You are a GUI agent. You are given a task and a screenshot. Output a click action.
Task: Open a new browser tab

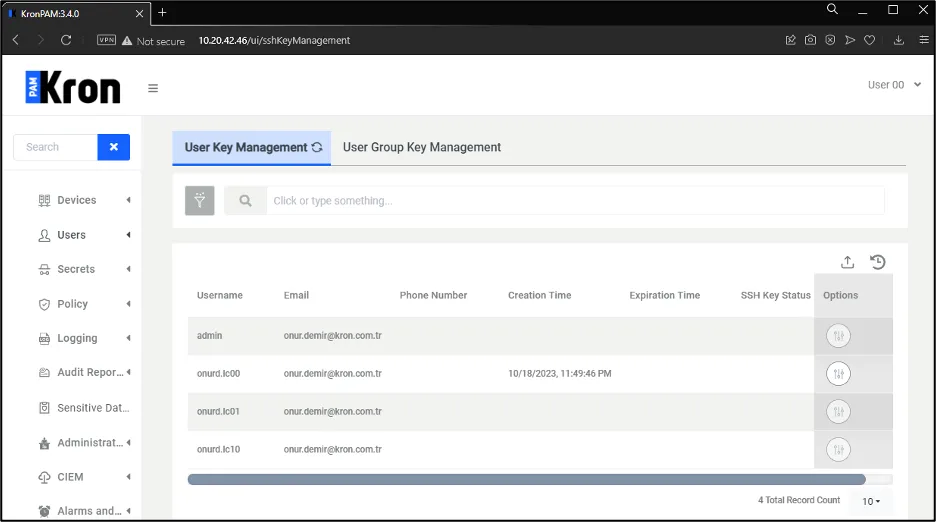coord(162,13)
